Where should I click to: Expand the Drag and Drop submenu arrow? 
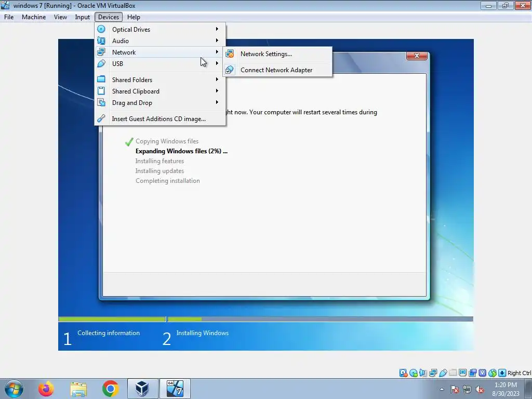coord(217,102)
